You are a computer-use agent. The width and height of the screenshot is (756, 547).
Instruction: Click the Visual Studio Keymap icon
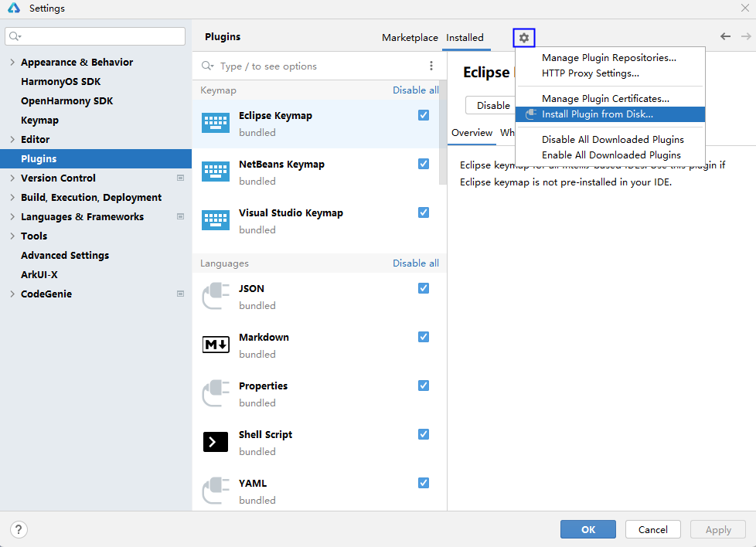(x=216, y=221)
